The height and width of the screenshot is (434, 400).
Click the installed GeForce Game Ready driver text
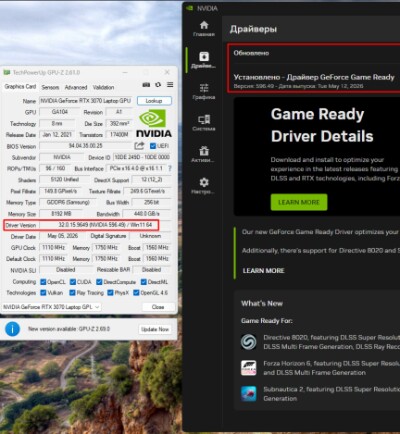pos(314,77)
